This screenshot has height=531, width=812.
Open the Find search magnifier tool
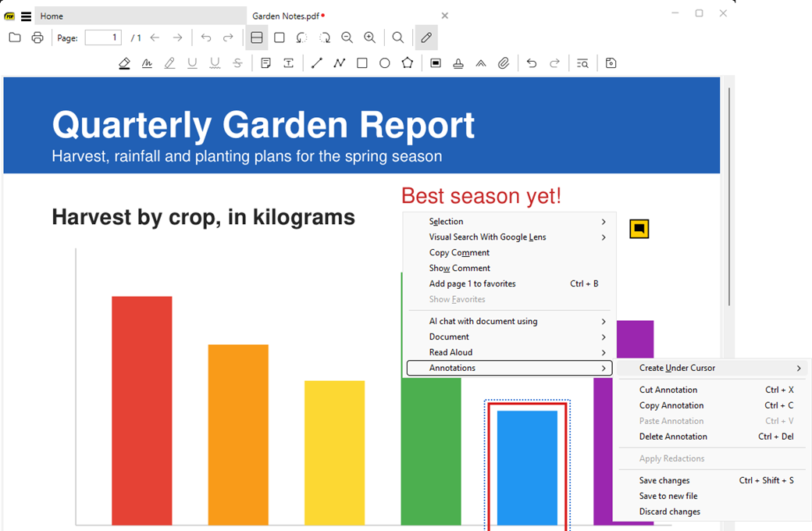tap(397, 37)
